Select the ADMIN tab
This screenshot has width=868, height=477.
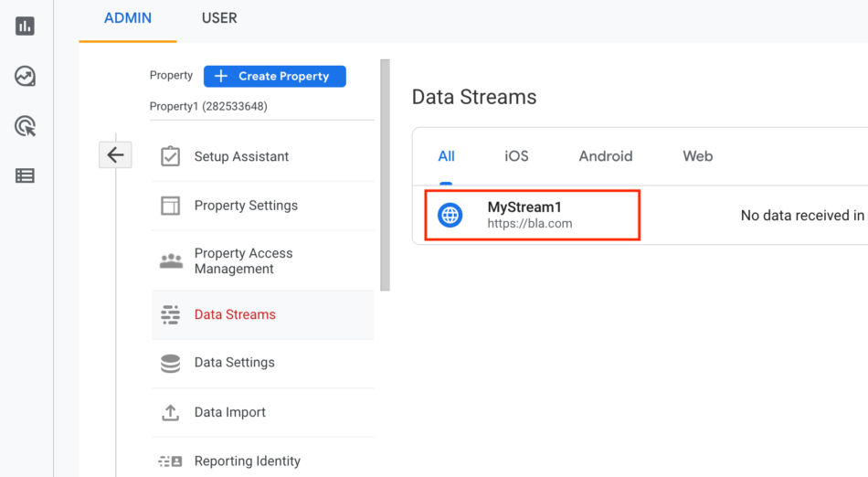click(128, 18)
